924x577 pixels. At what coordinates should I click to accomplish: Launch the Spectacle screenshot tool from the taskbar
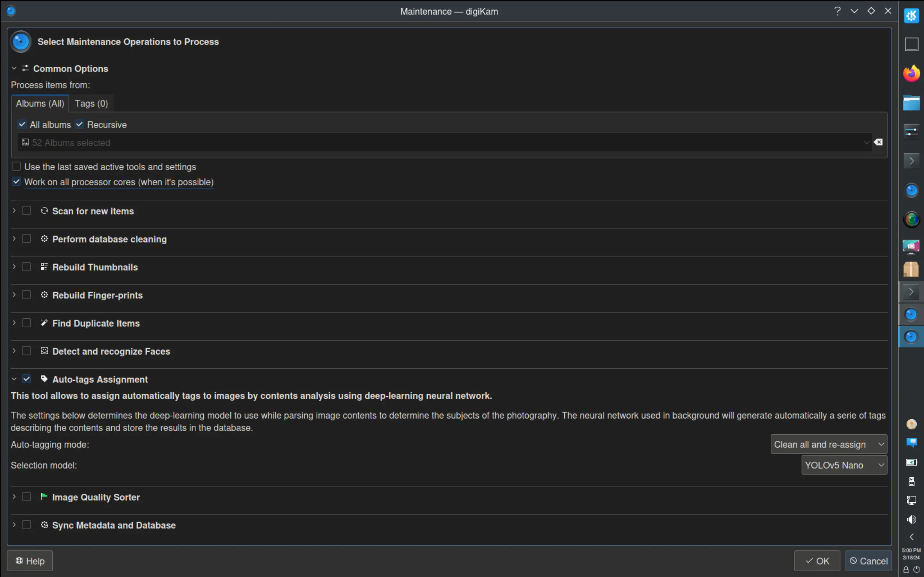pos(911,247)
